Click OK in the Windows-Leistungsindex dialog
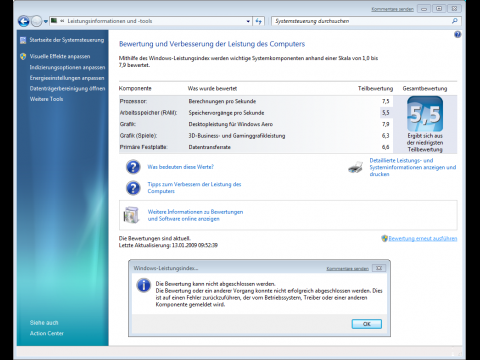 (367, 324)
